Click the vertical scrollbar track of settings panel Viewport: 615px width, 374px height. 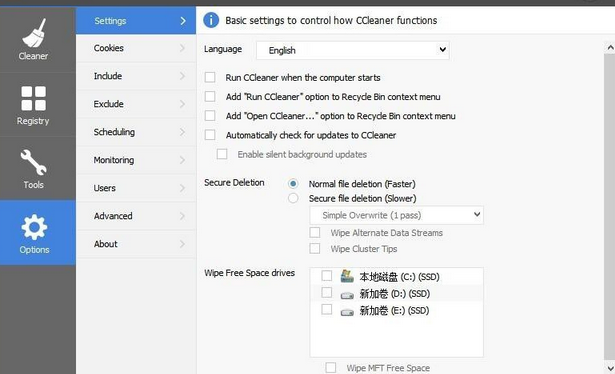coord(610,208)
